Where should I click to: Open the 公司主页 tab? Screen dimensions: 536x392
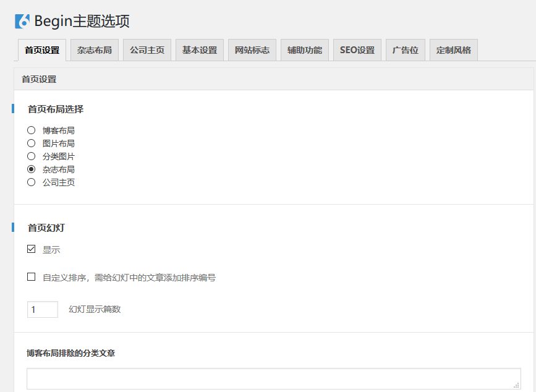point(147,50)
